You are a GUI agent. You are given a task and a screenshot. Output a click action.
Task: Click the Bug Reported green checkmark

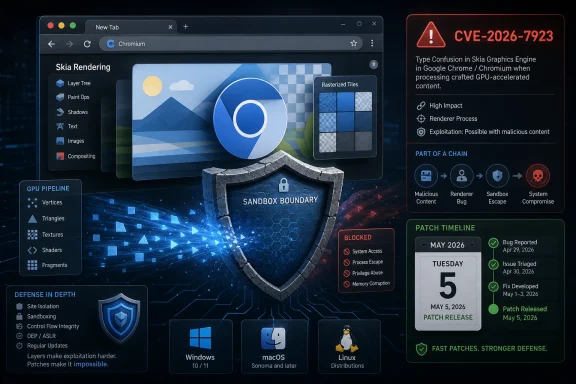point(493,243)
